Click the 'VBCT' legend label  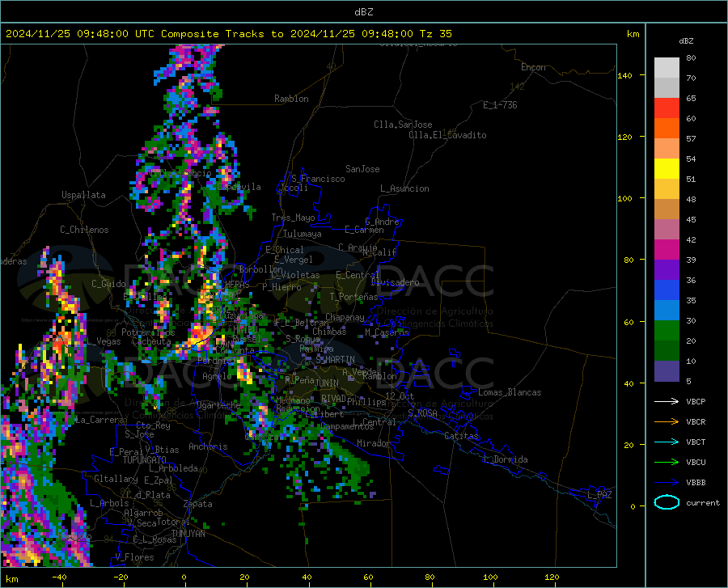coord(696,442)
